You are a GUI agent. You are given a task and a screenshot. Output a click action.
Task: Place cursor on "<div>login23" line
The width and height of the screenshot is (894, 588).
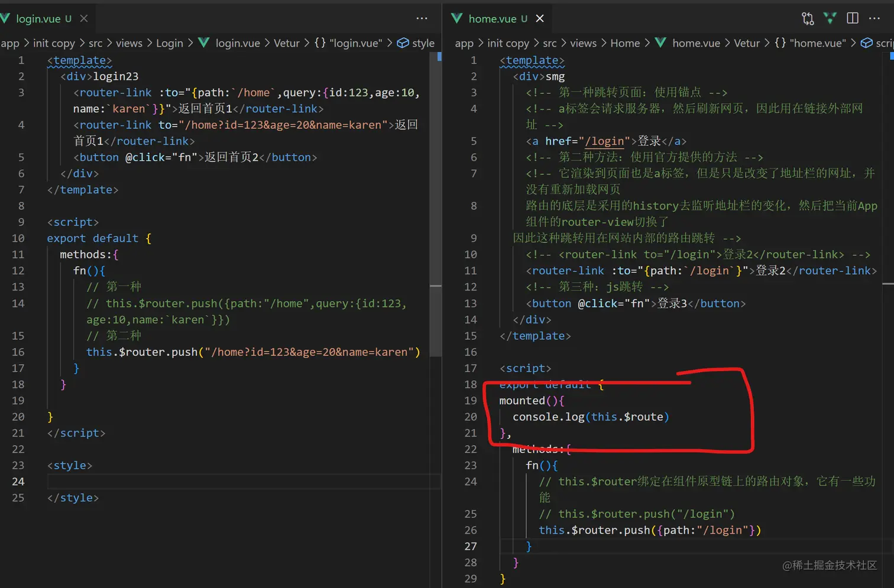tap(99, 76)
